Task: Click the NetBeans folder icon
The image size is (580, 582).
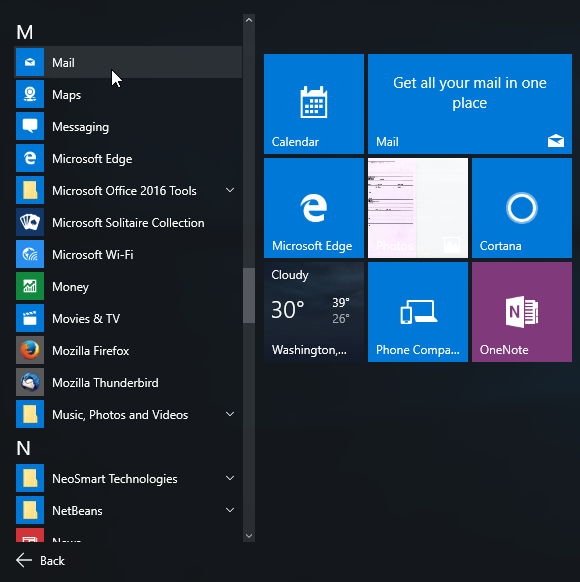Action: tap(30, 510)
